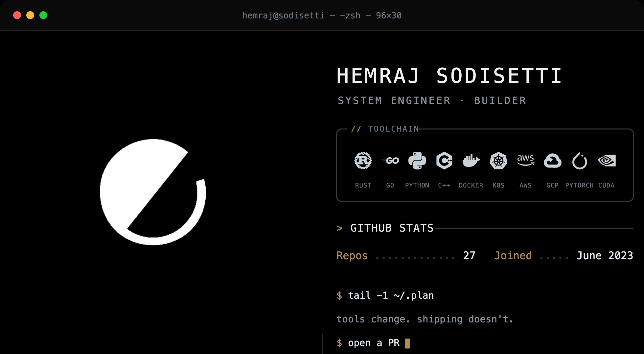Click the large white circular profile logo
Image resolution: width=644 pixels, height=354 pixels.
(153, 192)
